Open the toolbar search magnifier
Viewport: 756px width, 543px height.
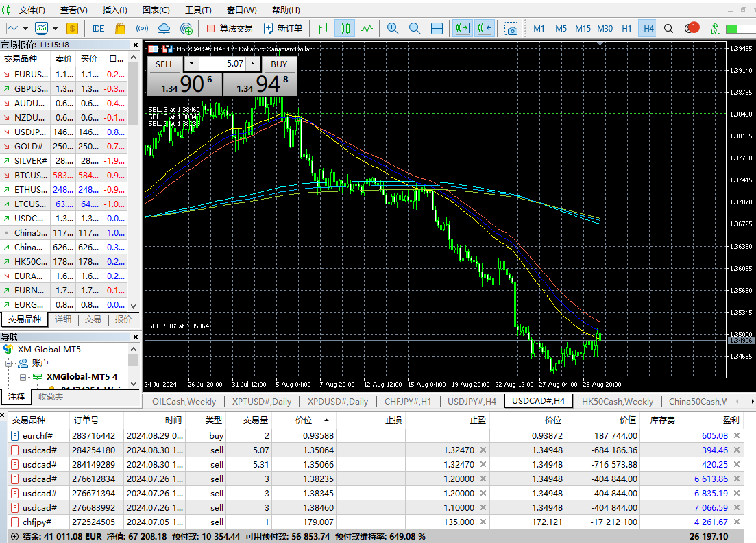tap(668, 28)
